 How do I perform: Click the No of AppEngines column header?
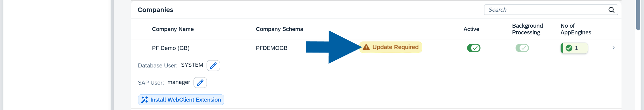pyautogui.click(x=576, y=29)
